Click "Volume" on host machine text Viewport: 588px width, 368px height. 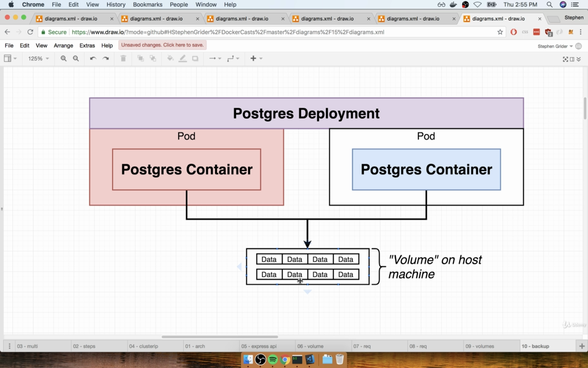(x=435, y=267)
